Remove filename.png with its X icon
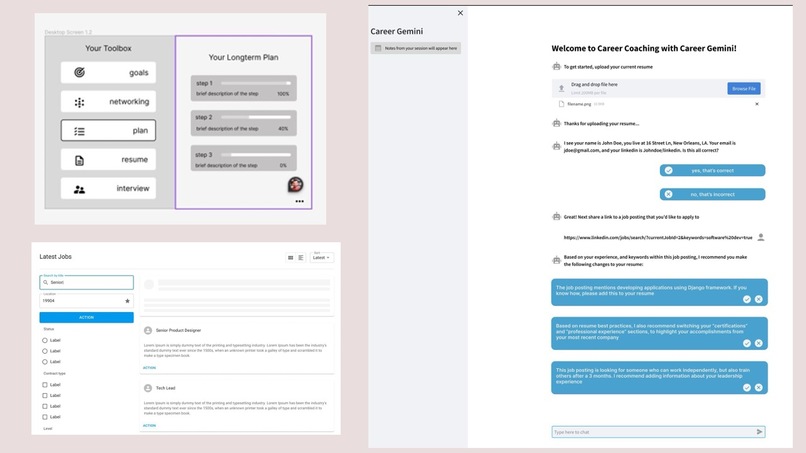The width and height of the screenshot is (806, 453). tap(757, 104)
